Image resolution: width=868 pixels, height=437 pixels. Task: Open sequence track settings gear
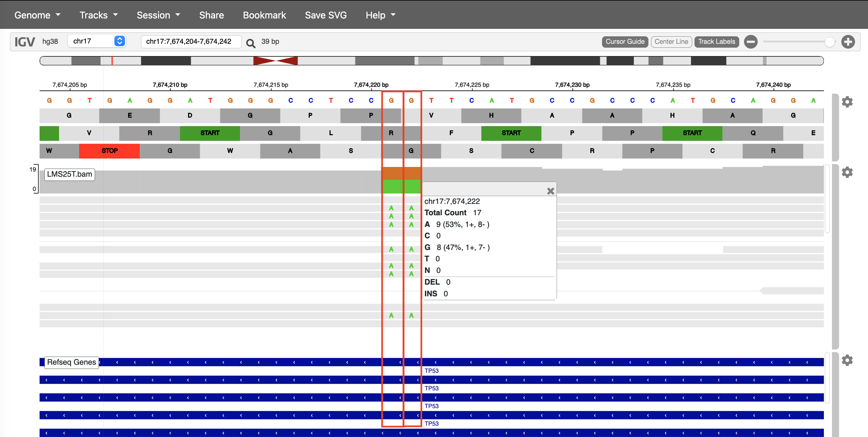pos(847,102)
